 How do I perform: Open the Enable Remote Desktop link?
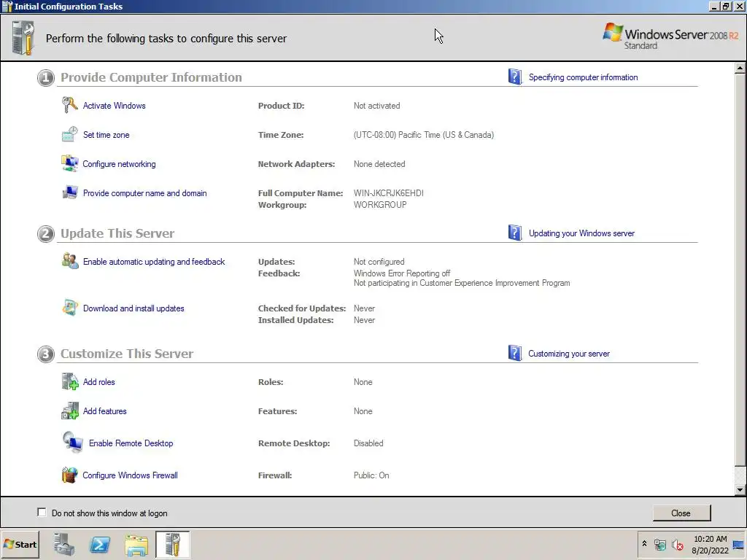[x=131, y=443]
